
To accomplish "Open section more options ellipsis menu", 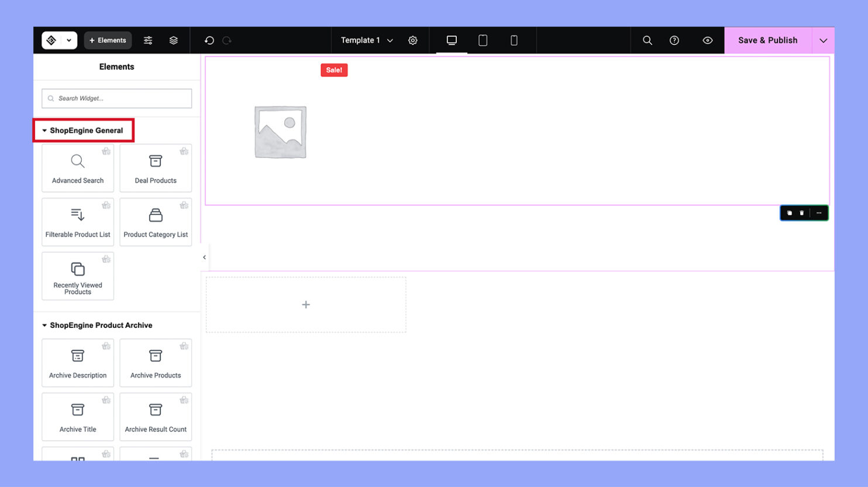I will click(x=819, y=213).
